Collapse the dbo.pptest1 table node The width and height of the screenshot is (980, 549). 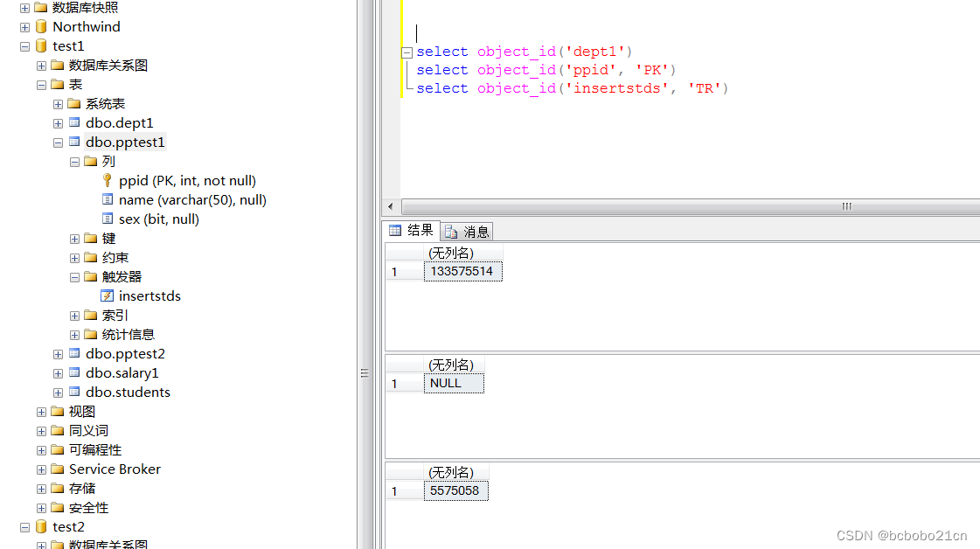[58, 142]
